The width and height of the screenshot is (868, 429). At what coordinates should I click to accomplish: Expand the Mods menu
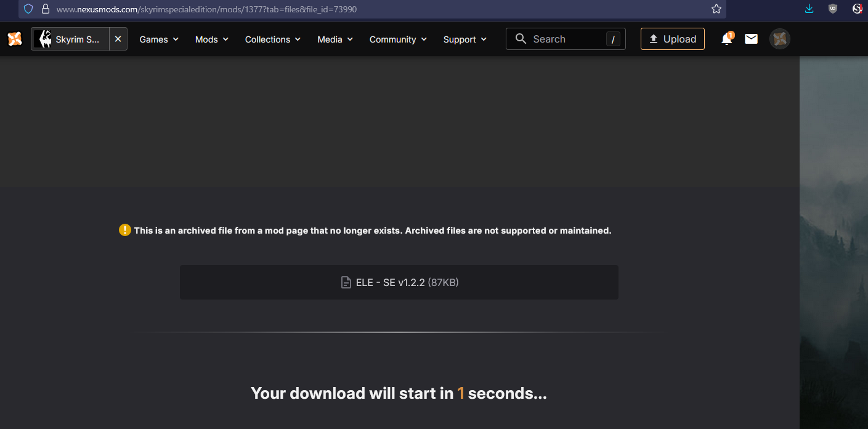click(212, 39)
